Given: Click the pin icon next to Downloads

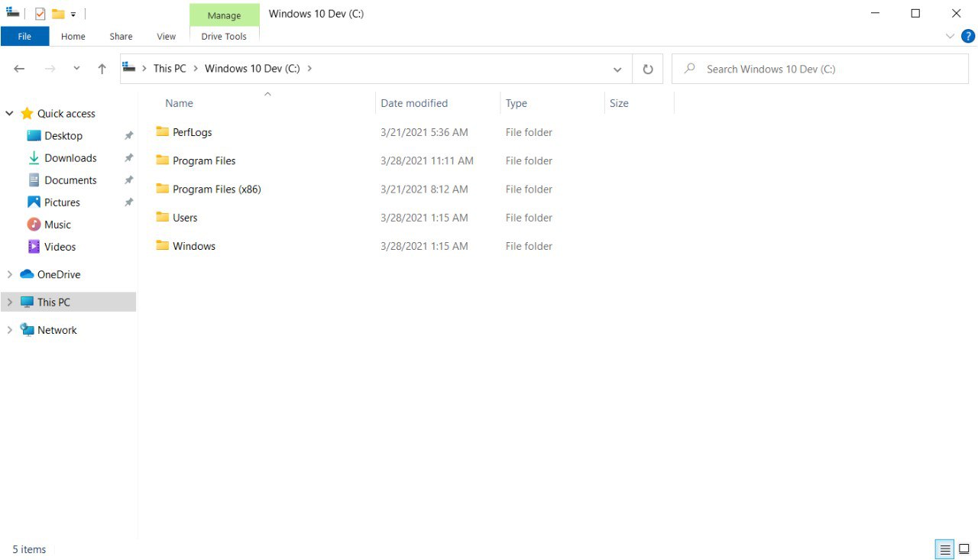Looking at the screenshot, I should tap(128, 158).
